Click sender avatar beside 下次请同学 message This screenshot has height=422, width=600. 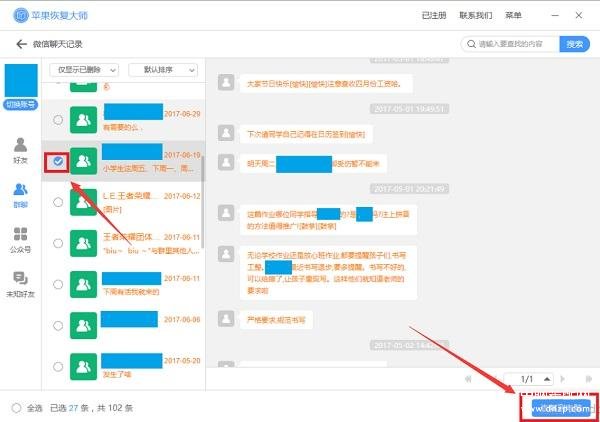click(226, 133)
